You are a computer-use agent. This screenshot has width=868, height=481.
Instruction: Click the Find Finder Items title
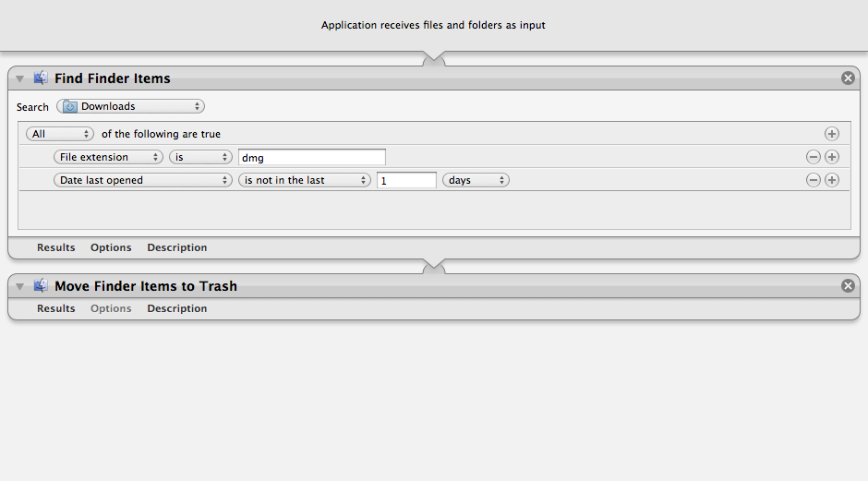tap(113, 78)
